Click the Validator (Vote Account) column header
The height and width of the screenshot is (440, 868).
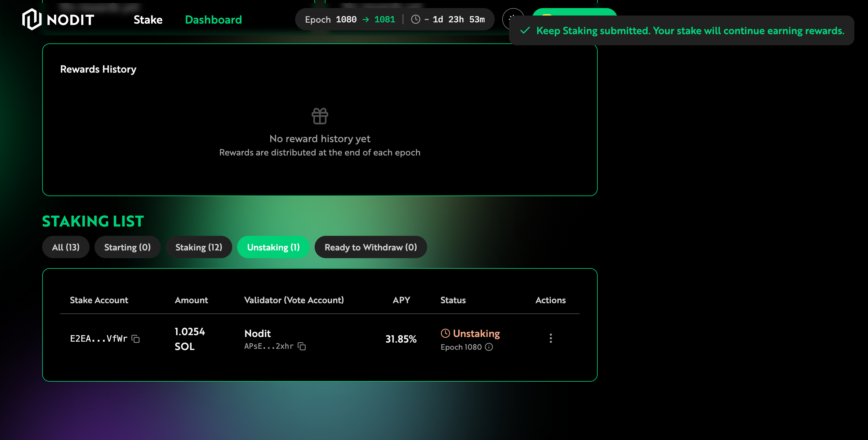coord(294,300)
